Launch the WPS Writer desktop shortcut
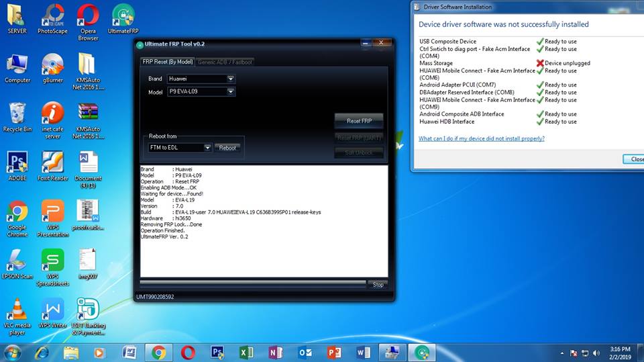This screenshot has height=362, width=644. 52,314
